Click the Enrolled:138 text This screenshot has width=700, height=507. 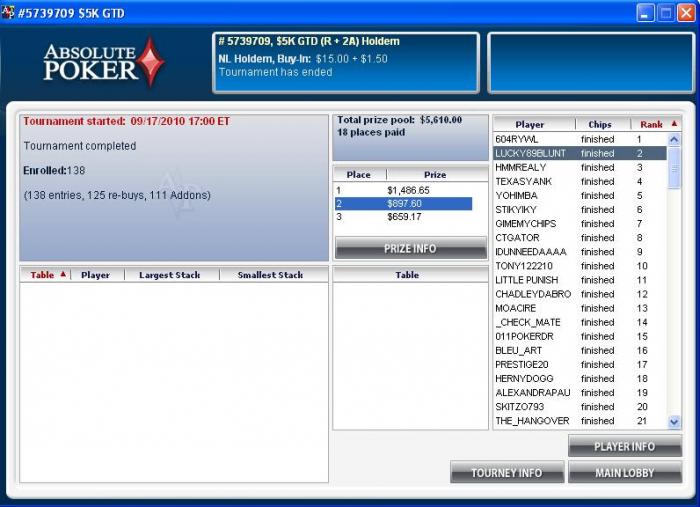click(x=54, y=170)
